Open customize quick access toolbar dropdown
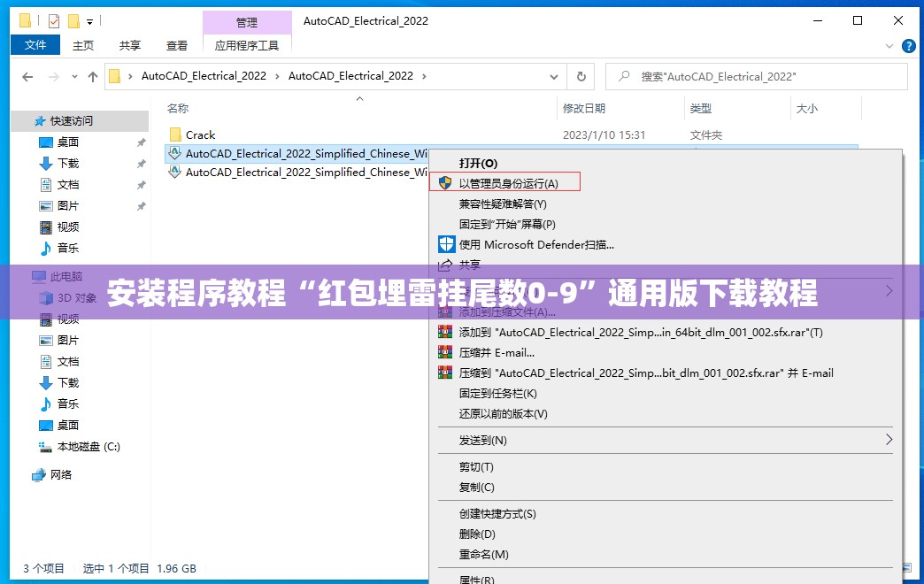Screen dimensions: 924x584 point(89,22)
